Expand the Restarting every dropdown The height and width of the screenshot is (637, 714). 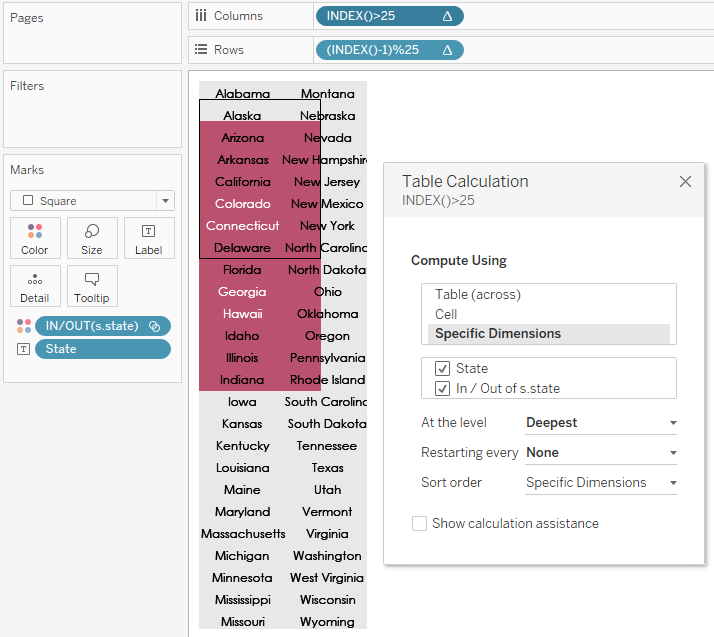pyautogui.click(x=600, y=453)
